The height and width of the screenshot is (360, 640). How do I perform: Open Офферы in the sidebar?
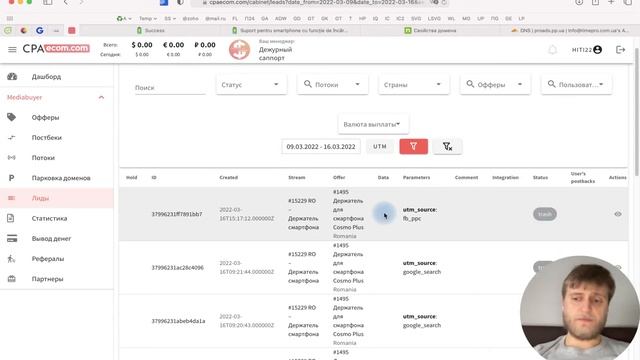click(x=57, y=118)
